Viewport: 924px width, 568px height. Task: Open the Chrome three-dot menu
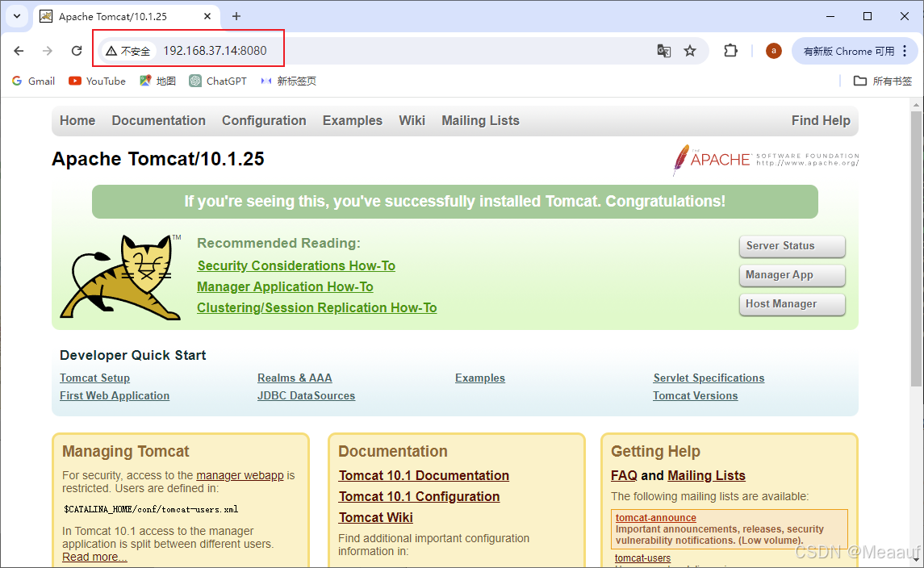coord(905,52)
